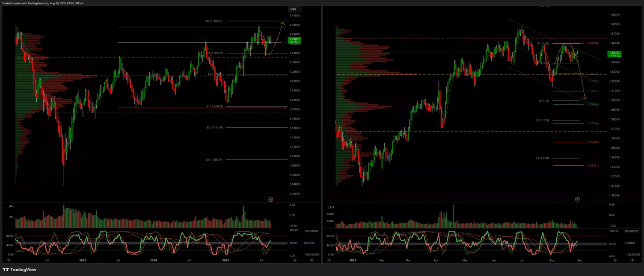
Task: Toggle the A auto-scale button on right chart
Action: click(x=614, y=260)
